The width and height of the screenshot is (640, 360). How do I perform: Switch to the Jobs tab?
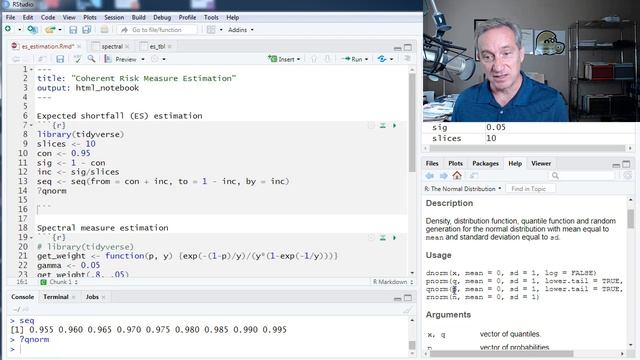coord(92,297)
